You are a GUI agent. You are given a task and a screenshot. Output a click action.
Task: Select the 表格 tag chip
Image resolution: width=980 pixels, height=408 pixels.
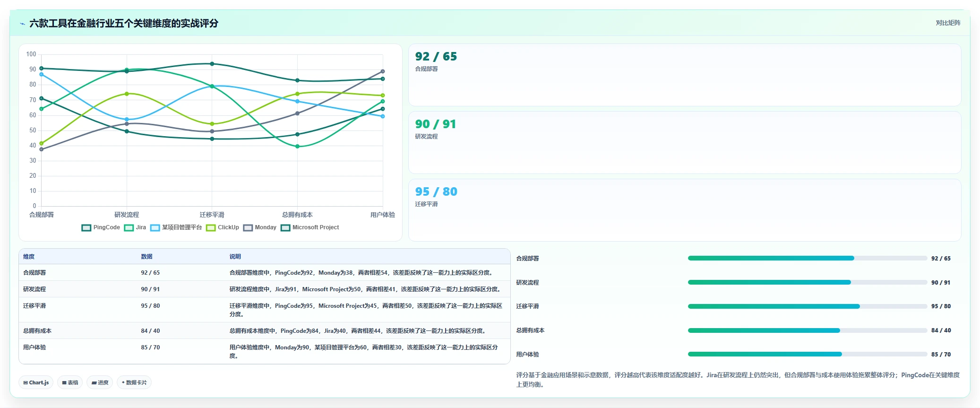[x=70, y=382]
